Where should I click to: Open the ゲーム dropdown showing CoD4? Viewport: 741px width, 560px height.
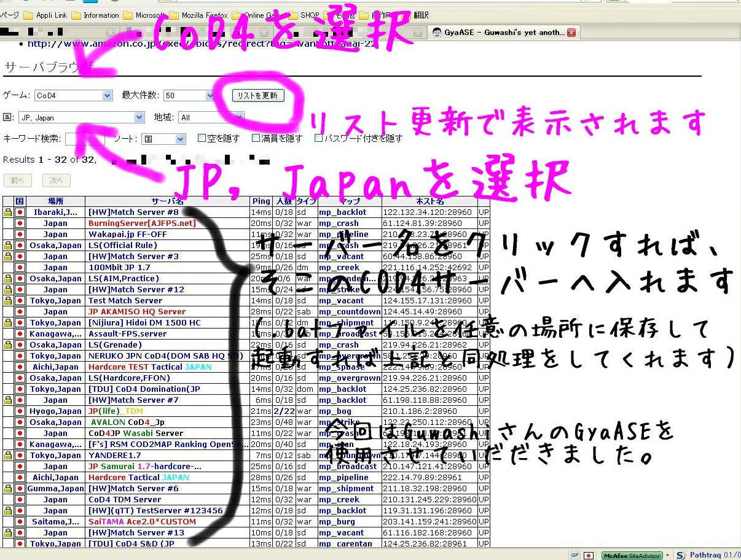(x=73, y=95)
